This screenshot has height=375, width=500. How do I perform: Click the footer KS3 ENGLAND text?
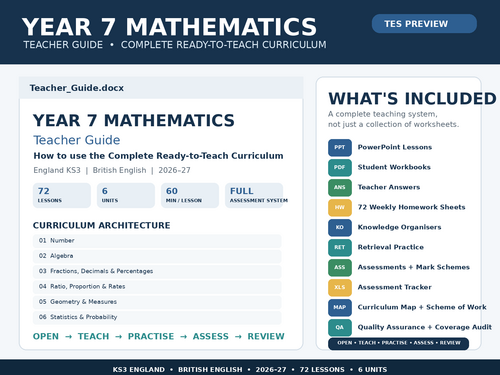tap(139, 369)
